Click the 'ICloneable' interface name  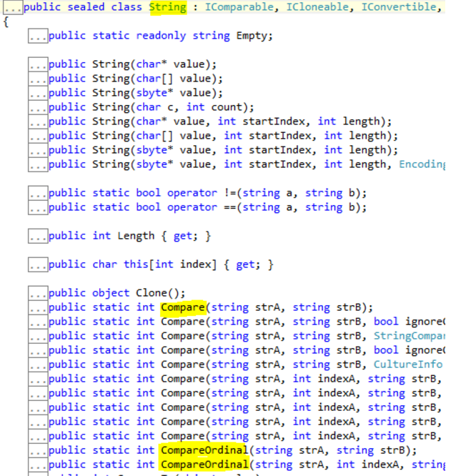317,7
